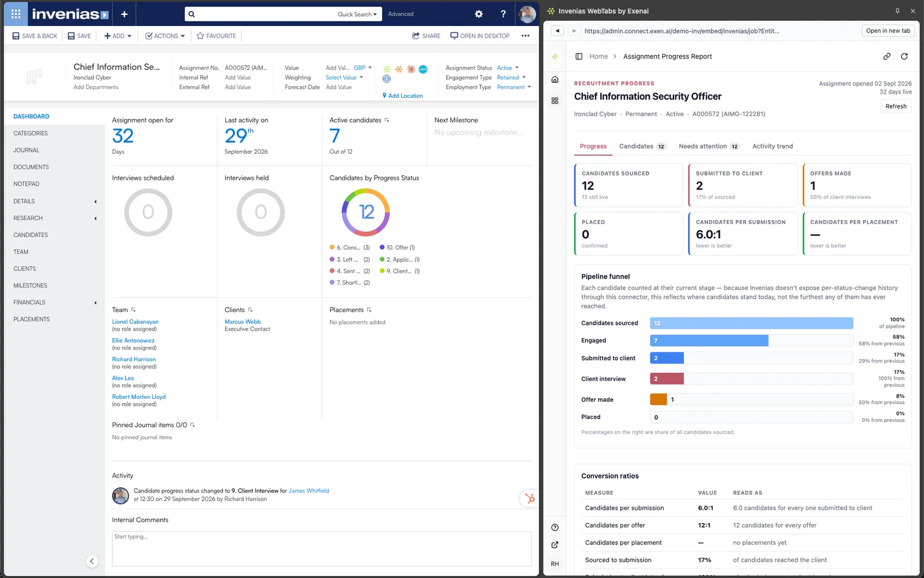This screenshot has height=578, width=924.
Task: Open the Actions dropdown menu
Action: [165, 36]
